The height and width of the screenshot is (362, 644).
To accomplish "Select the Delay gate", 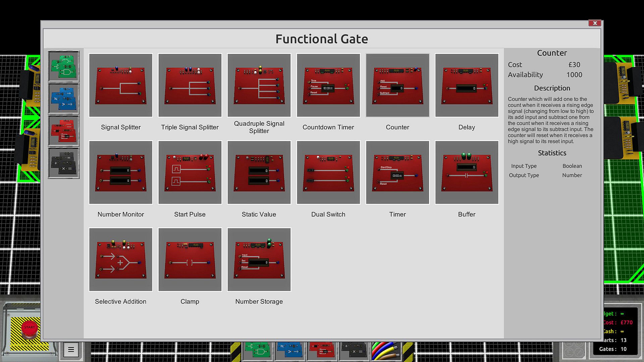I will coord(467,85).
